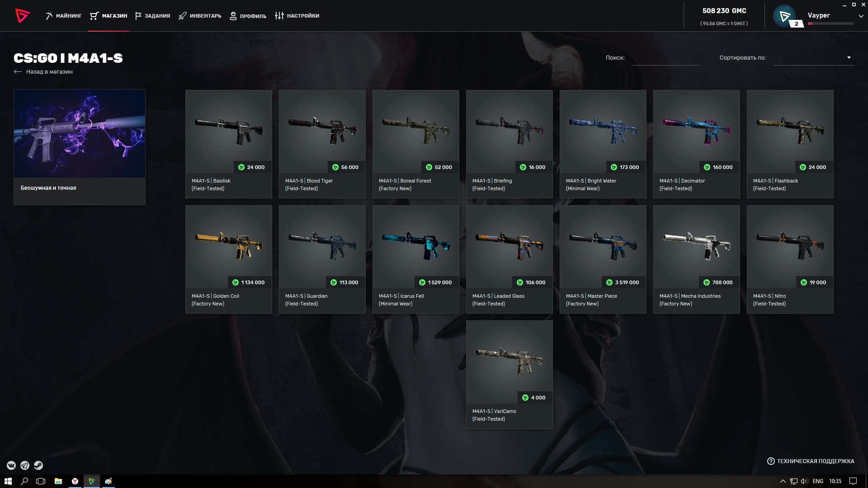Image resolution: width=868 pixels, height=488 pixels.
Task: Click the Настройки sliders icon
Action: tap(279, 16)
